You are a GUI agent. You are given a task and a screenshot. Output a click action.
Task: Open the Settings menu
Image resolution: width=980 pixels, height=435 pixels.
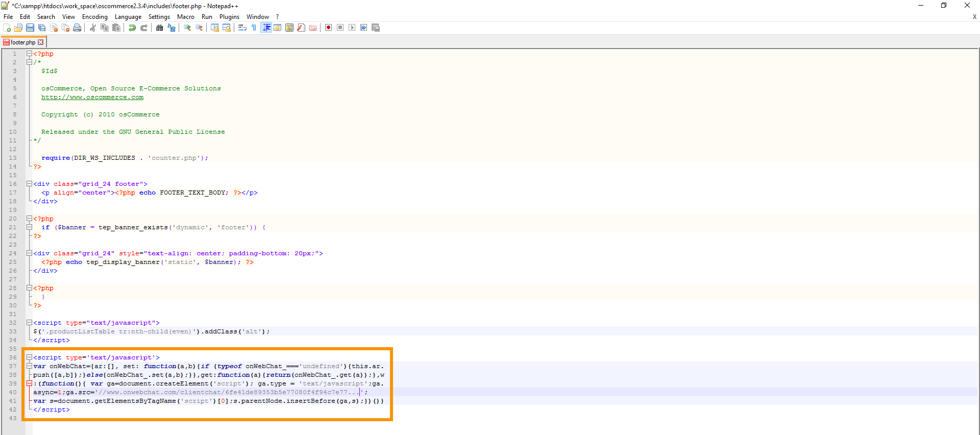tap(159, 17)
